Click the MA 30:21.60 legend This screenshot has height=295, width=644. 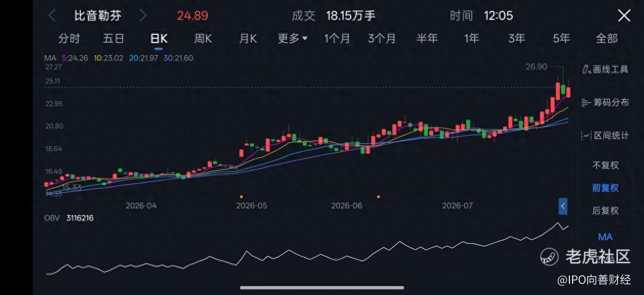178,58
